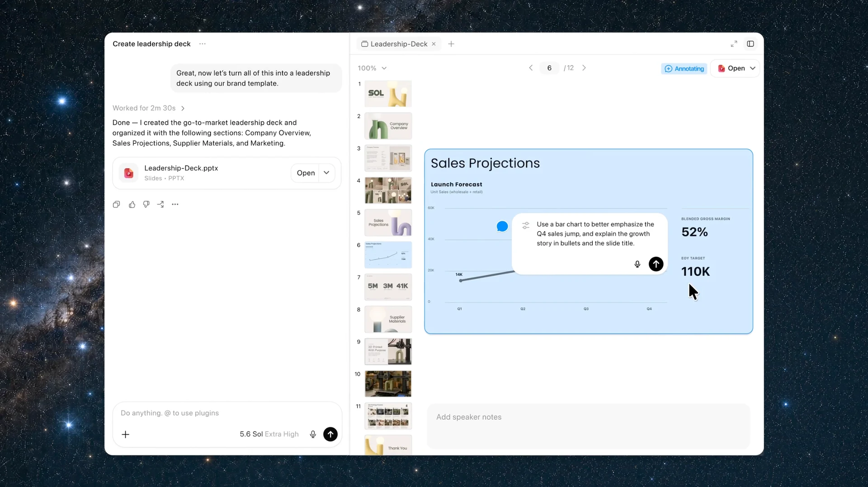Click microphone icon in annotation comment box
868x487 pixels.
(637, 264)
